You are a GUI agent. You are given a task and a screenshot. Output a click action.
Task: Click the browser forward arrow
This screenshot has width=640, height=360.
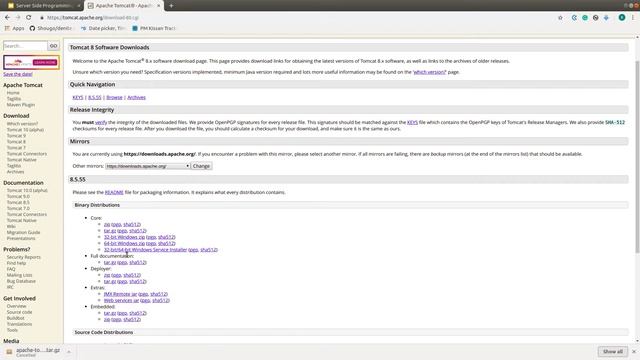(x=18, y=18)
